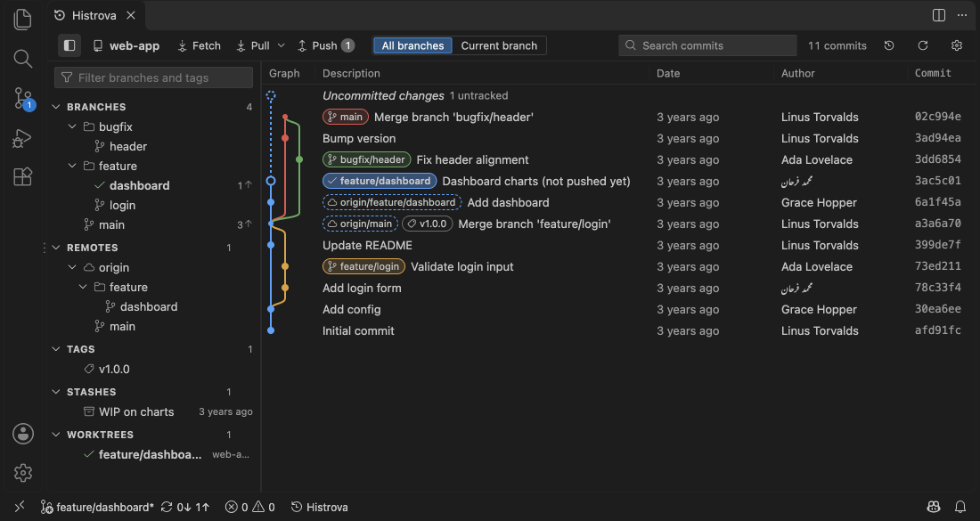This screenshot has height=521, width=980.
Task: Open Run and Debug view
Action: pyautogui.click(x=22, y=138)
